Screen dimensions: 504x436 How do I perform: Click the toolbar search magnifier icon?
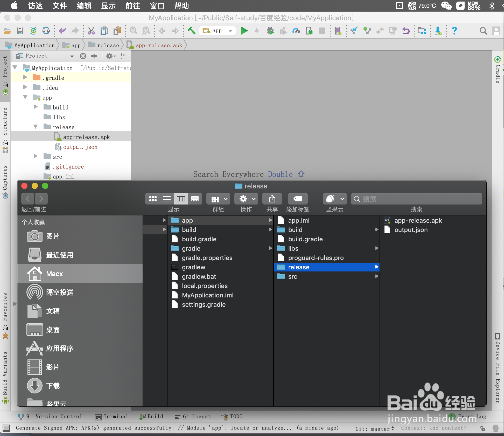click(483, 31)
